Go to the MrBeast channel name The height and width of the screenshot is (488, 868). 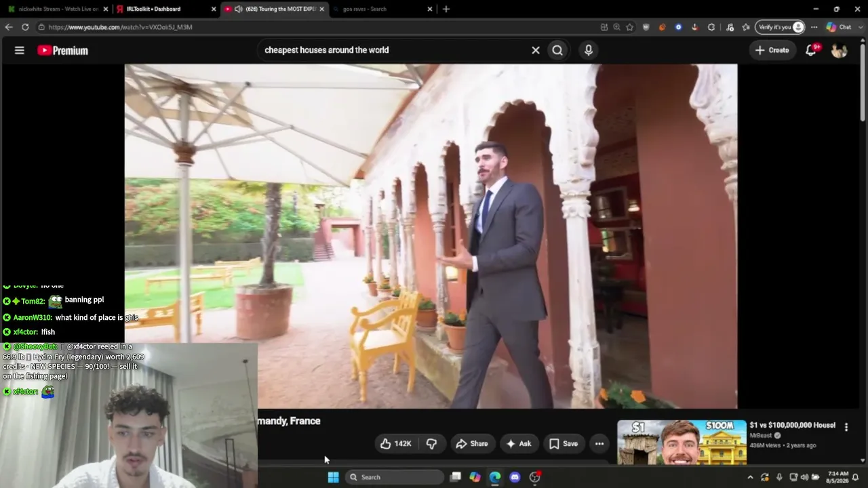pyautogui.click(x=762, y=436)
